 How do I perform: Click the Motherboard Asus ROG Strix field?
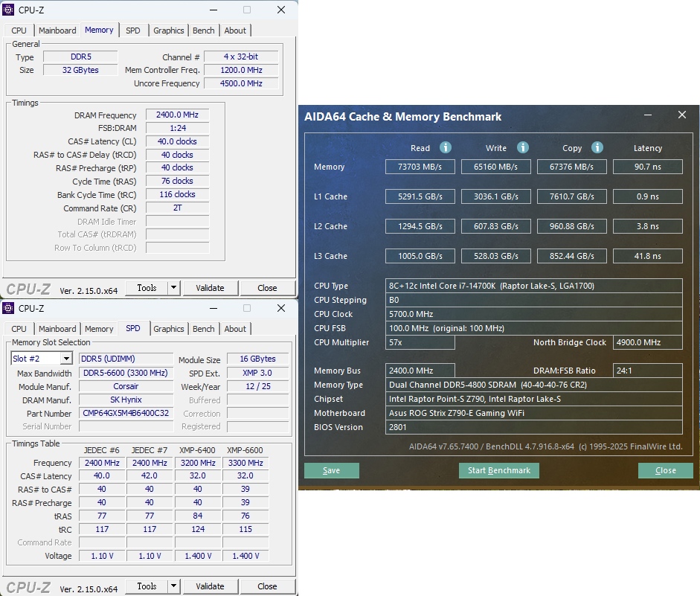pyautogui.click(x=533, y=413)
